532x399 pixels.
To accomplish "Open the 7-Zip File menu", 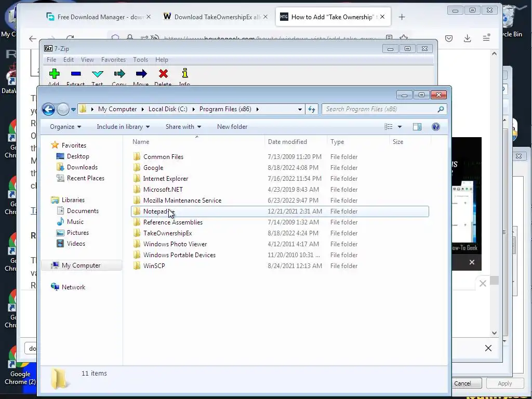I will [x=51, y=60].
